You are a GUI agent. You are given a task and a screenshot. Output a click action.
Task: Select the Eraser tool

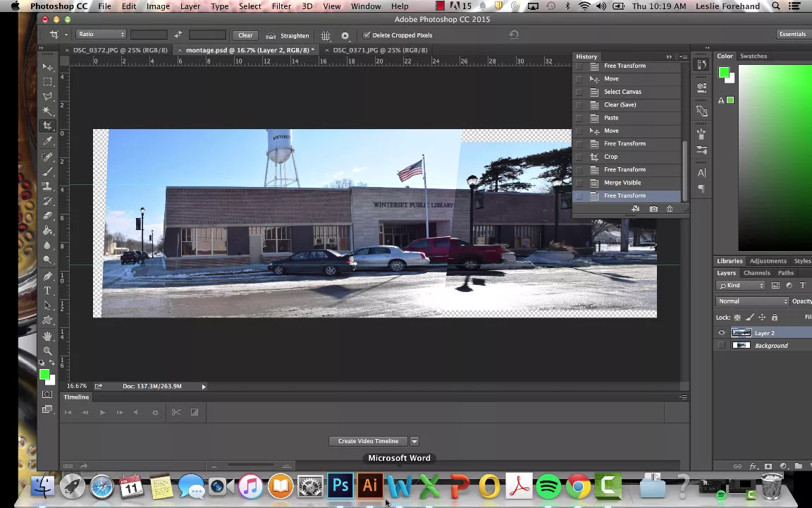[x=47, y=215]
